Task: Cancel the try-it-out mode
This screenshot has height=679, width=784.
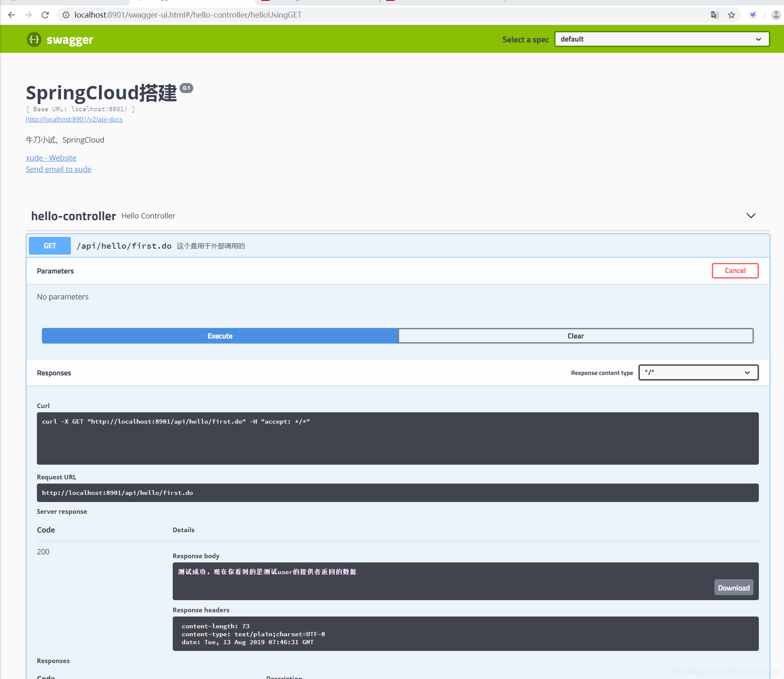Action: click(735, 271)
